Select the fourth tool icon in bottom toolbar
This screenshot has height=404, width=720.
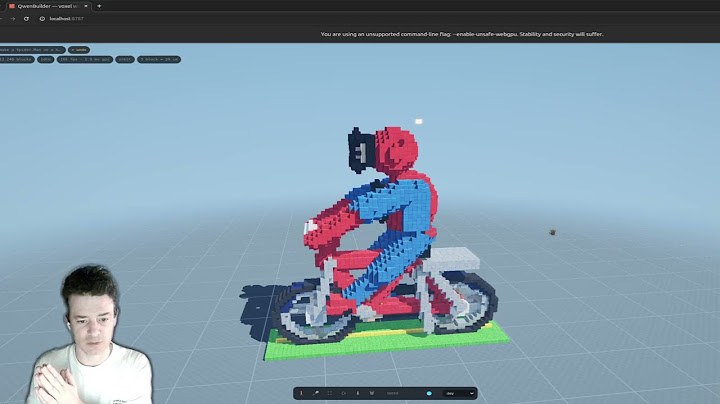pos(343,393)
